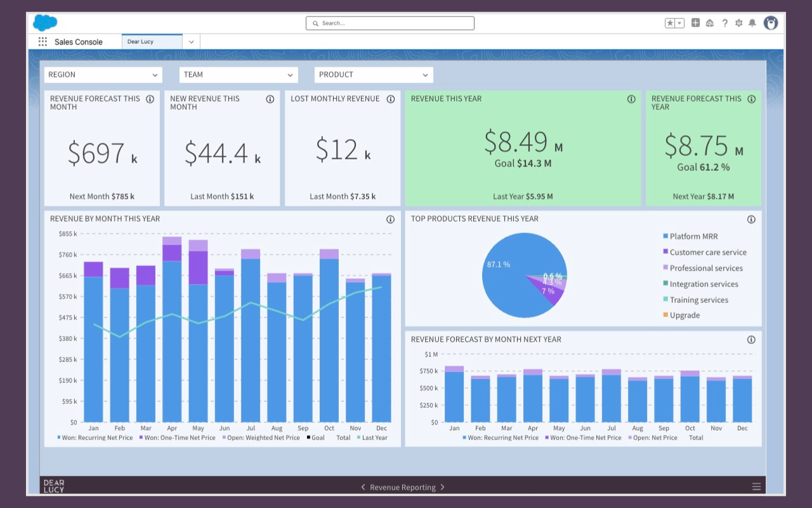Screen dimensions: 812x508
Task: Show info for Revenue Forecast This Year
Action: pyautogui.click(x=752, y=99)
